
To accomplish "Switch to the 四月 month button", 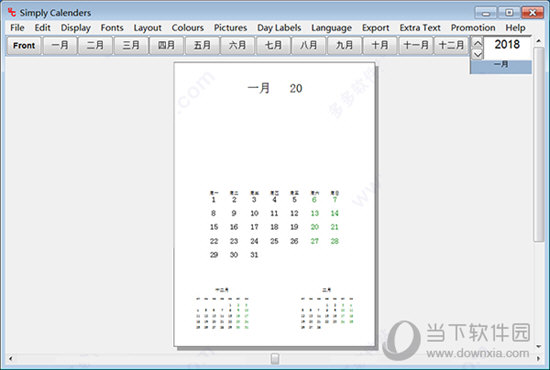I will (x=167, y=46).
